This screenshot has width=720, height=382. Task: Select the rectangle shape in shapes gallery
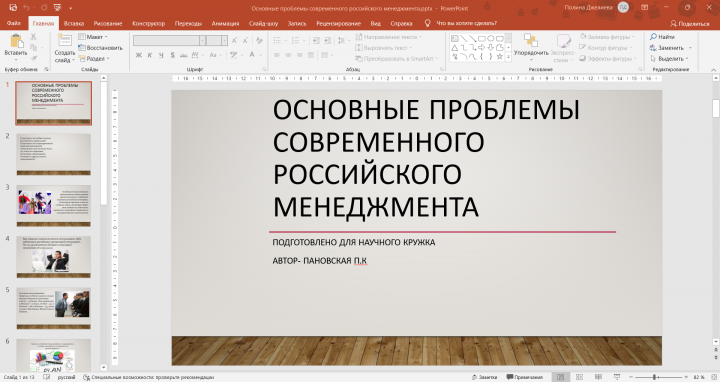click(481, 39)
